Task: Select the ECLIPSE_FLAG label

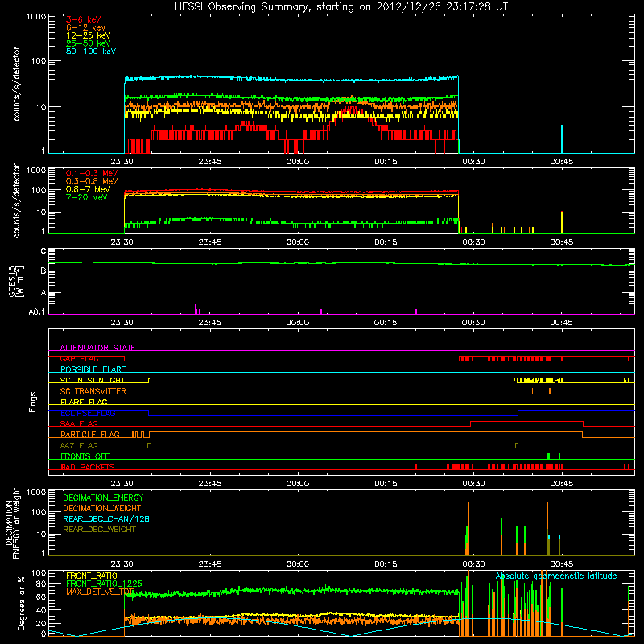Action: coord(88,413)
